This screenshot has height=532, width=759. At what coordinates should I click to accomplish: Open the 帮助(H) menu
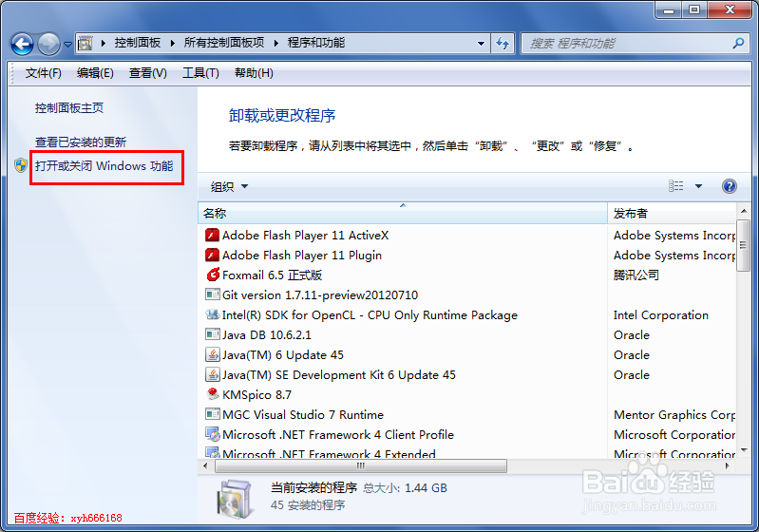[254, 73]
